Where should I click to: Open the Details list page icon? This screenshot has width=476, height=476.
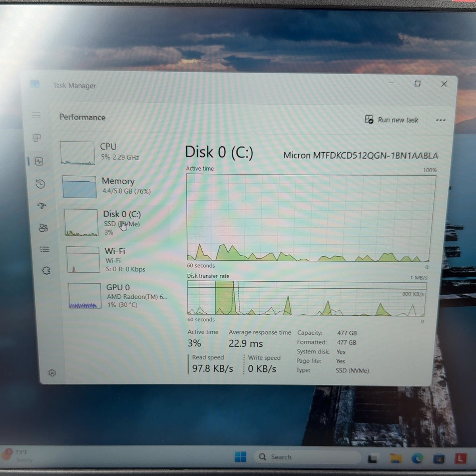tap(45, 249)
